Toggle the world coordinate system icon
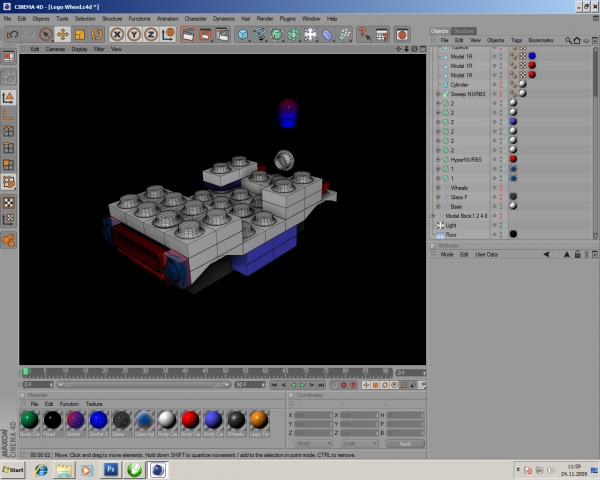Image resolution: width=600 pixels, height=480 pixels. [168, 35]
